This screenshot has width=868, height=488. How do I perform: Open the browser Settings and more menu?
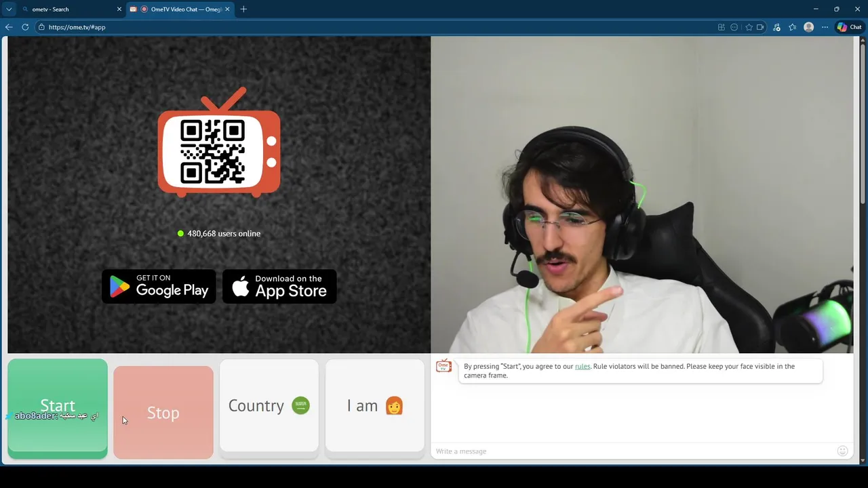[825, 27]
